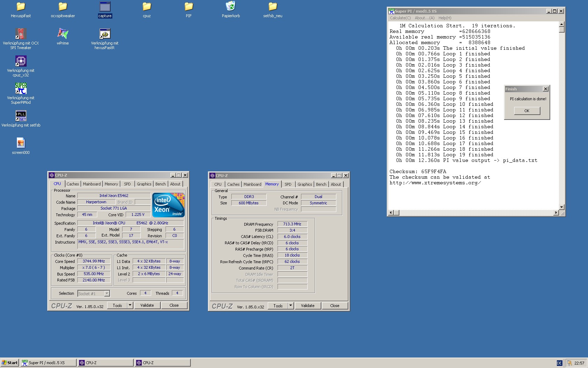Click the Core Speed 3744.99 MHz field
Viewport: 588px width, 368px height.
click(x=94, y=261)
